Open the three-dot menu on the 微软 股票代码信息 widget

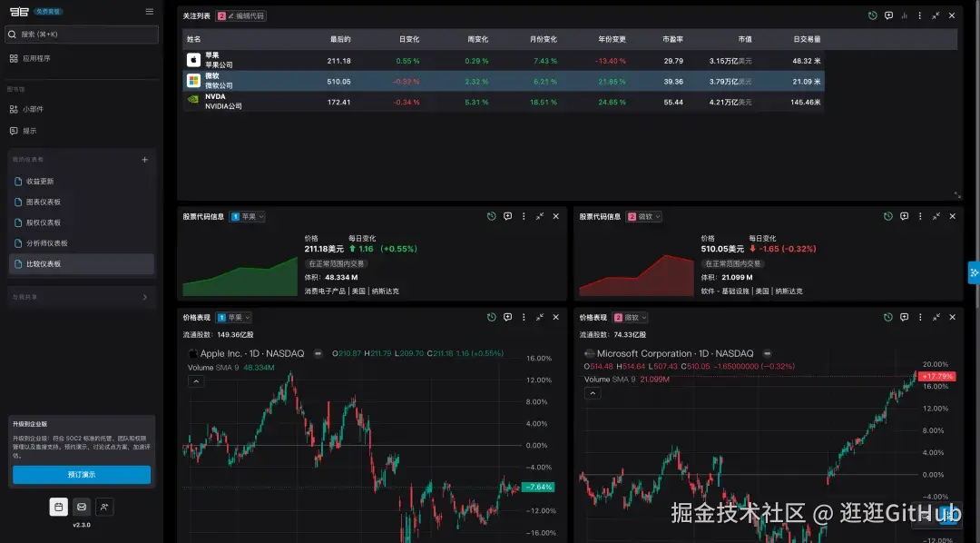point(920,216)
